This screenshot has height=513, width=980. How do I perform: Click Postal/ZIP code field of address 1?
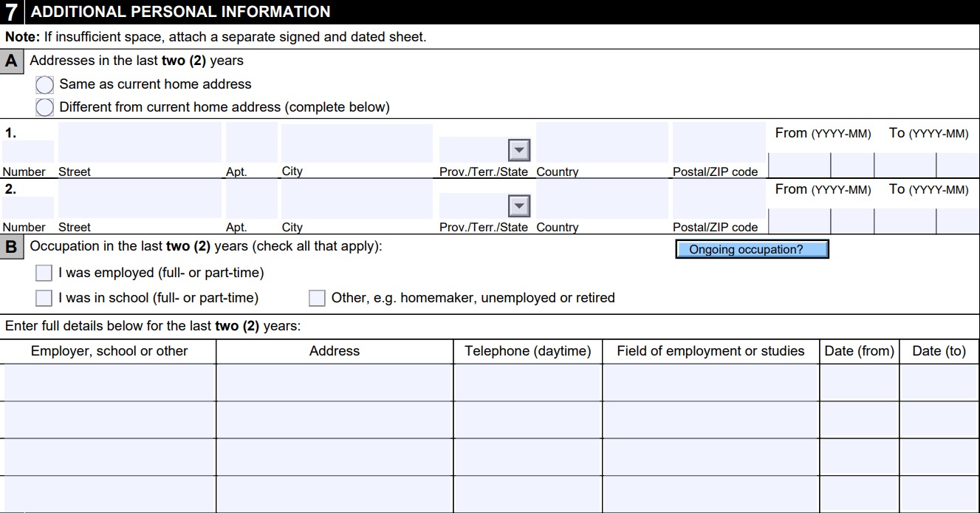(719, 143)
